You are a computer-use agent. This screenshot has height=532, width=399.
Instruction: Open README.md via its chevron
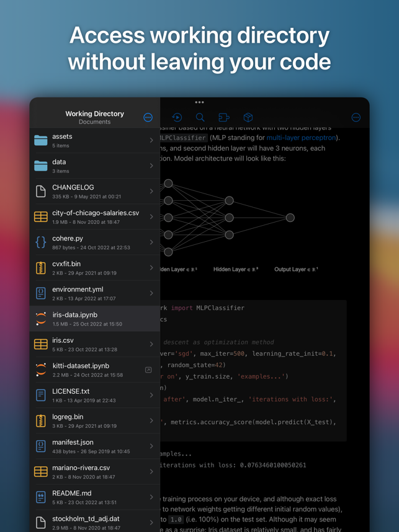[151, 497]
